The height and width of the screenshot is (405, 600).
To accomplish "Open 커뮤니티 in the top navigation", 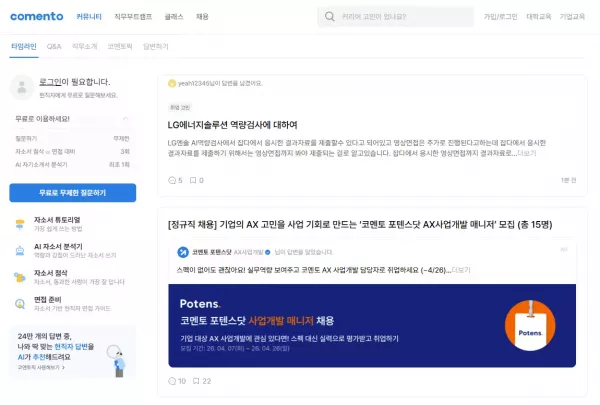I will click(x=89, y=17).
